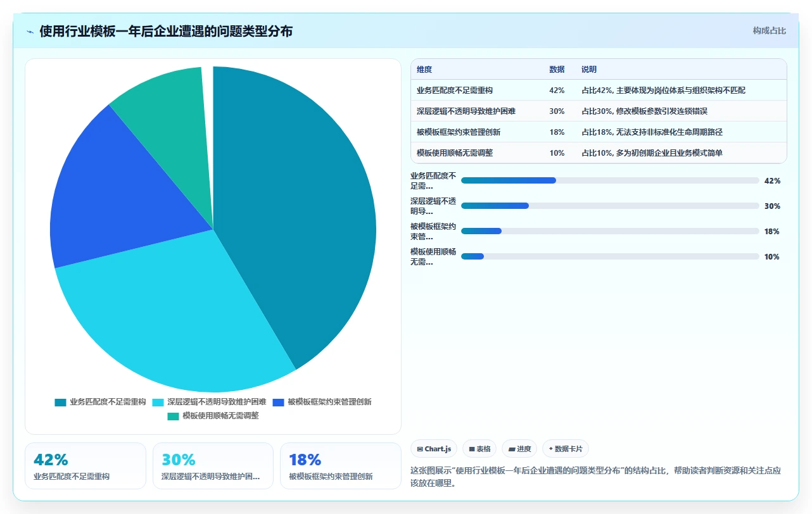Click description 多为初创期企业且业务模式简单
The image size is (812, 514).
(669, 153)
